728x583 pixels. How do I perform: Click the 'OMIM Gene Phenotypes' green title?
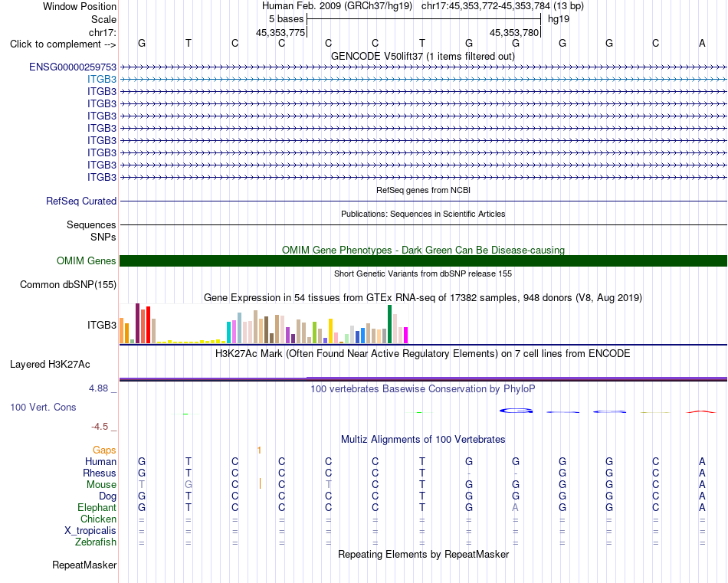423,250
